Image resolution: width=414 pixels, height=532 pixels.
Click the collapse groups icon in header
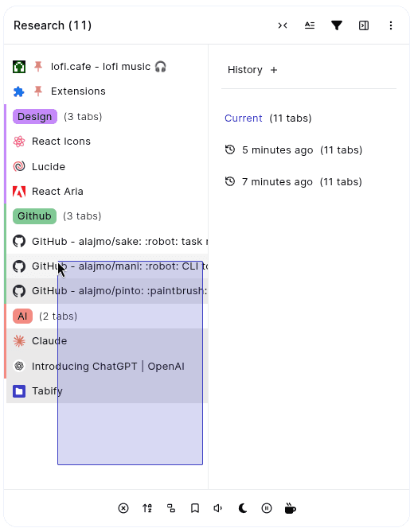pyautogui.click(x=283, y=25)
